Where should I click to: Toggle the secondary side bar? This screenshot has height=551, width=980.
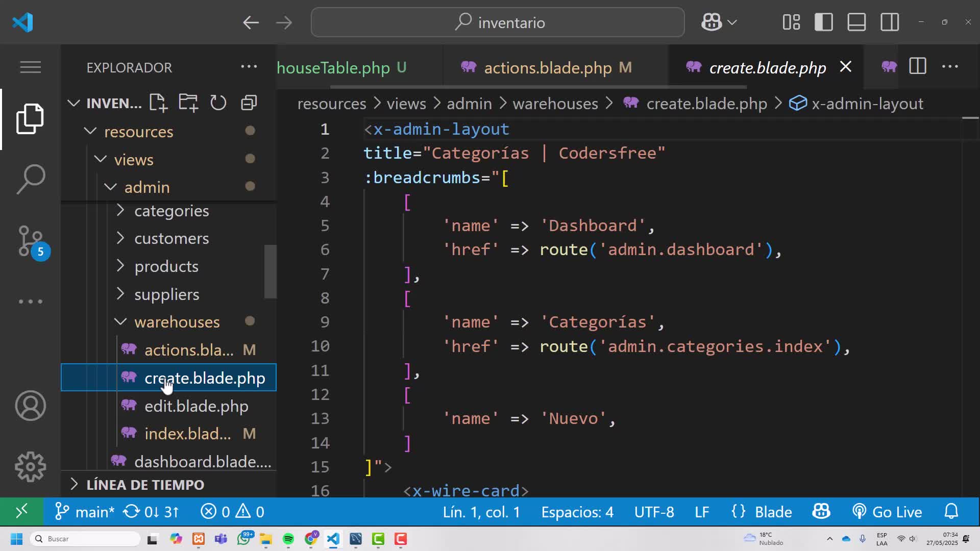tap(890, 22)
